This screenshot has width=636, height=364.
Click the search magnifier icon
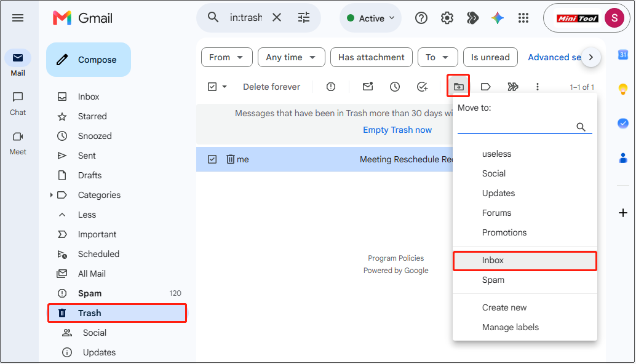coord(213,17)
